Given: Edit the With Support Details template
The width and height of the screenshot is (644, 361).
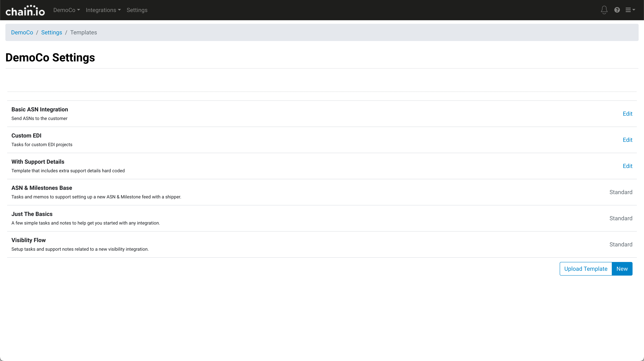Looking at the screenshot, I should [x=627, y=166].
